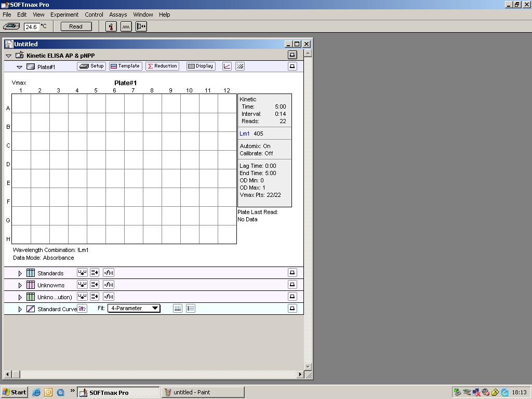Collapse the Plate#1 section
The image size is (532, 399).
19,67
